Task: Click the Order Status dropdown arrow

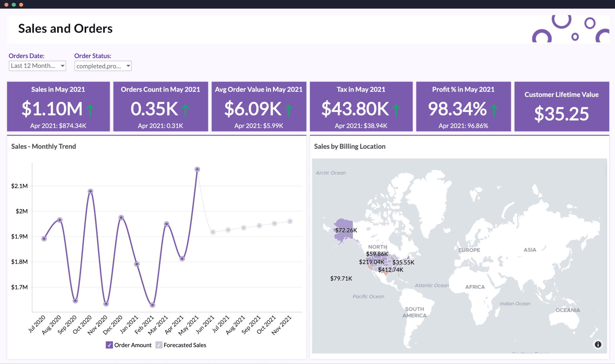Action: click(x=128, y=66)
